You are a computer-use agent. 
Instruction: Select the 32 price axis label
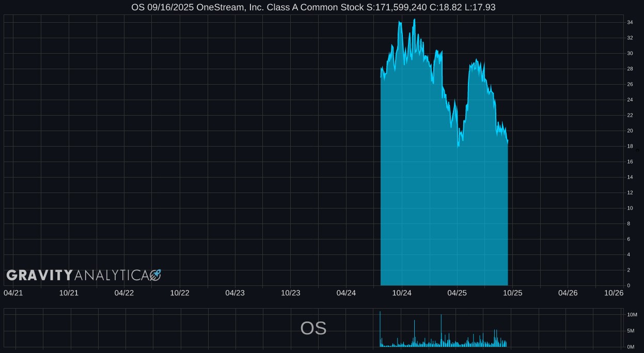point(630,38)
